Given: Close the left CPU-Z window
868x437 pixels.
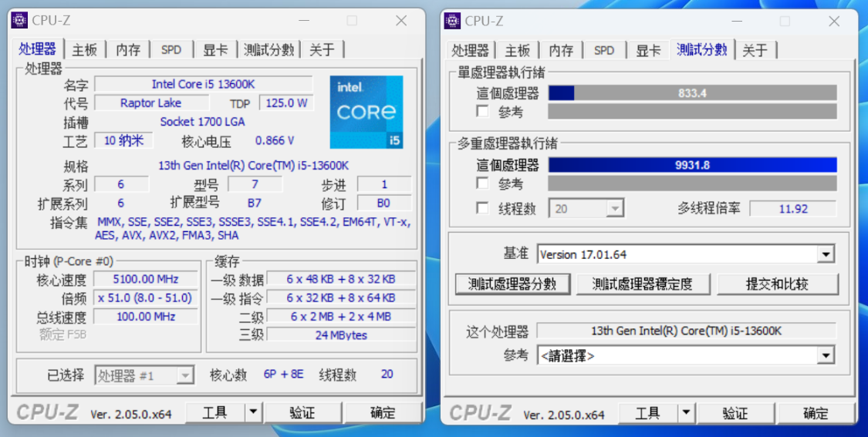Looking at the screenshot, I should coord(400,21).
